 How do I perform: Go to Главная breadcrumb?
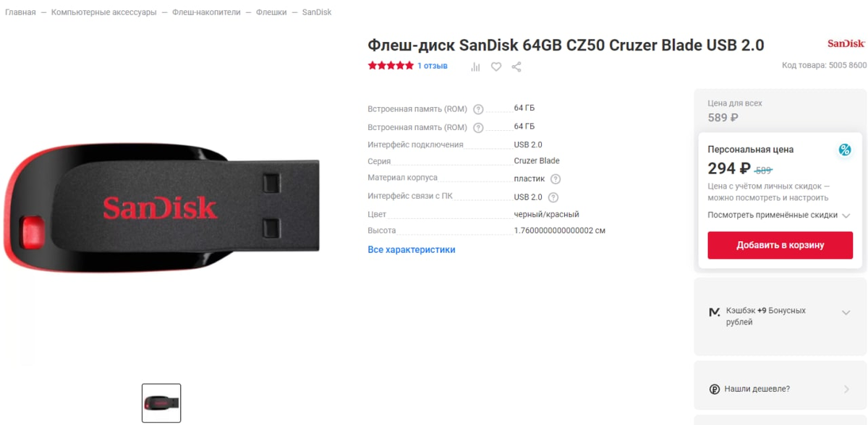click(20, 12)
